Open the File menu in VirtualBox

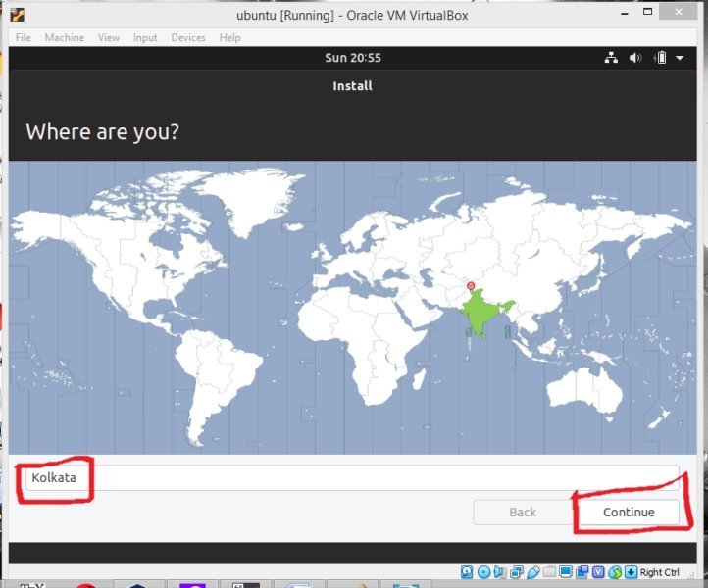23,38
